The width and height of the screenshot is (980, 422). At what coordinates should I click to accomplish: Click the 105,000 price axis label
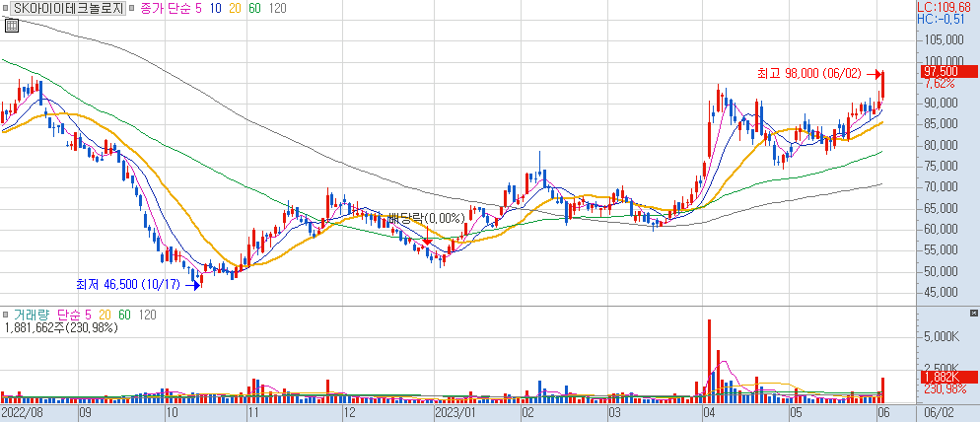(x=945, y=40)
